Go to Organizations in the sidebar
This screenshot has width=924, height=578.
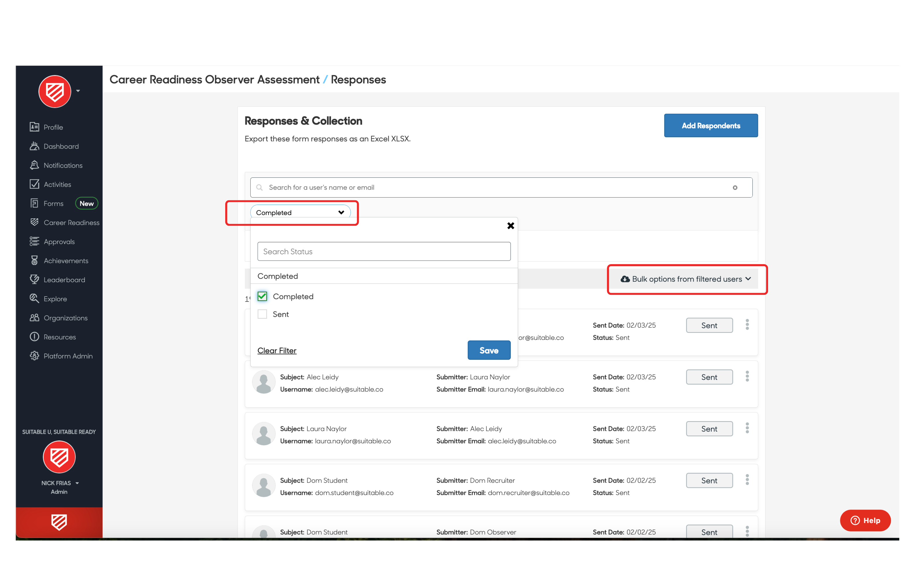coord(65,318)
